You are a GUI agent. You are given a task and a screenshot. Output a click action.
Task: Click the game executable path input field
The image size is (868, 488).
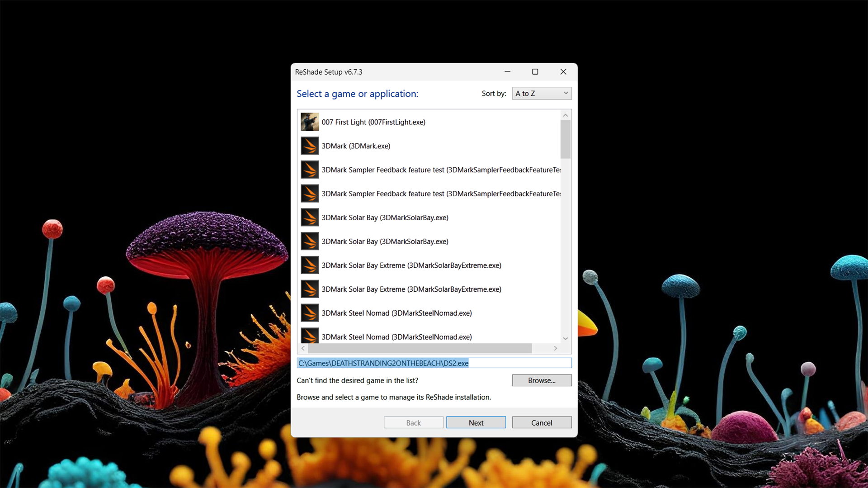pyautogui.click(x=434, y=363)
